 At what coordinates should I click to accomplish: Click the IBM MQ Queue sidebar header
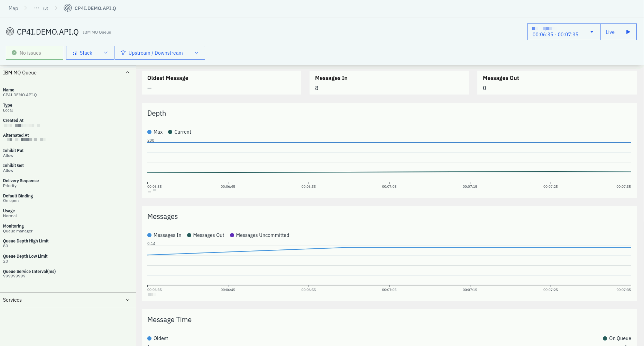(68, 73)
